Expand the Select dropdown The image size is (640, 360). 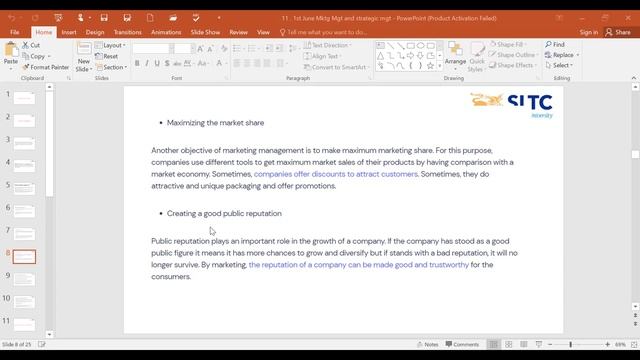[x=559, y=65]
